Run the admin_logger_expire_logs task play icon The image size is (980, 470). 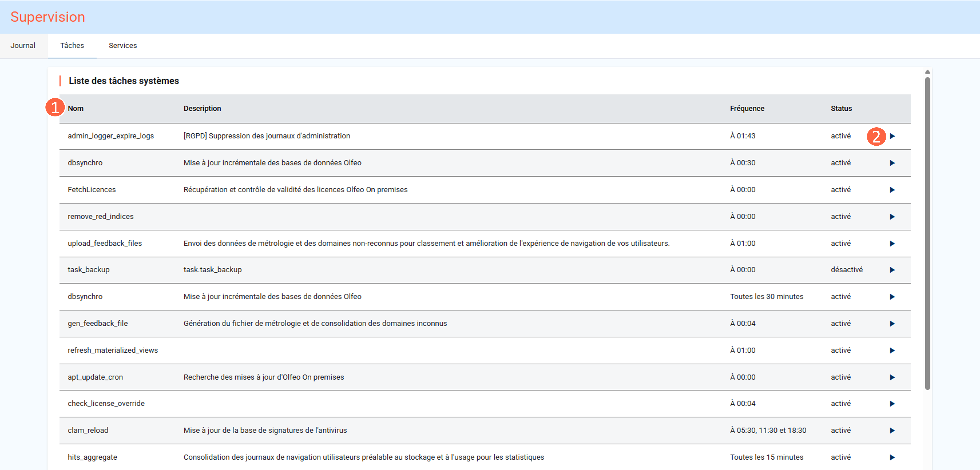[x=892, y=136]
